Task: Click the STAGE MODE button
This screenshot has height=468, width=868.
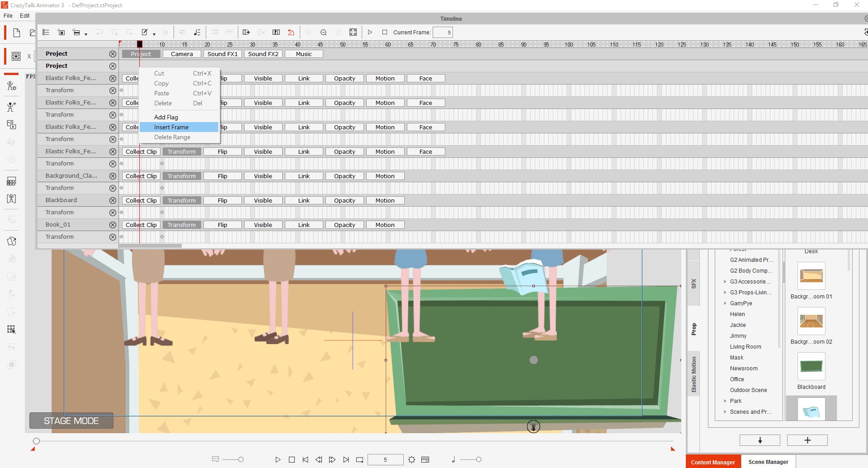Action: [71, 421]
